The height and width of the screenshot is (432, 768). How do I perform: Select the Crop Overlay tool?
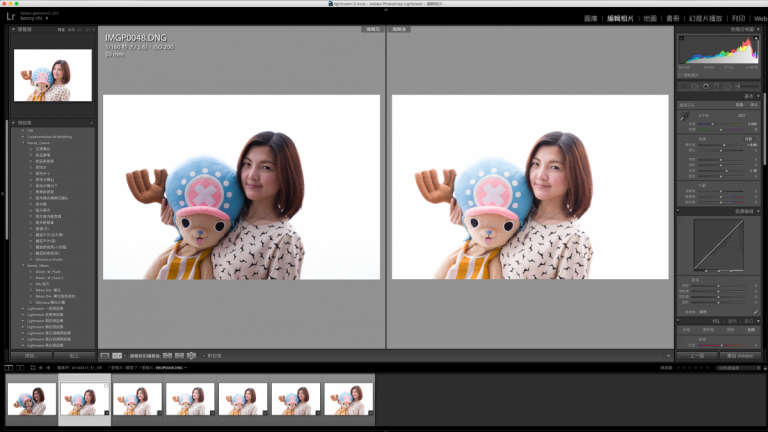[683, 86]
